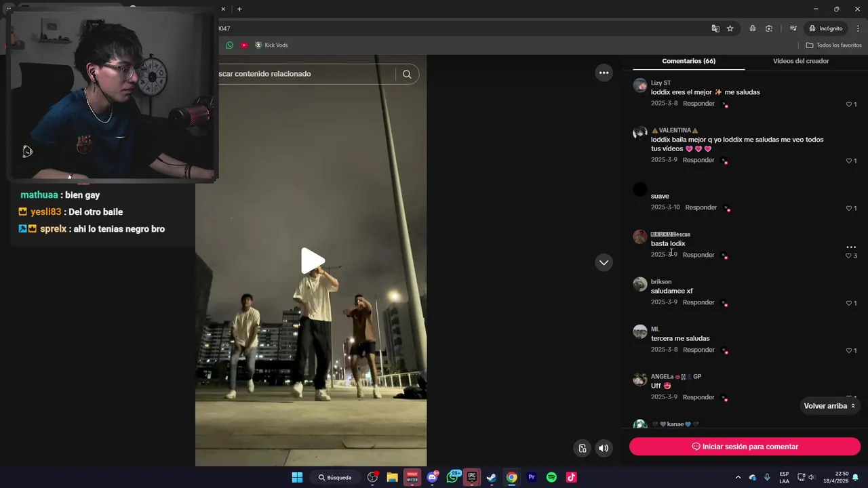Reply to Lizy ST's comment
This screenshot has width=868, height=488.
pyautogui.click(x=698, y=104)
